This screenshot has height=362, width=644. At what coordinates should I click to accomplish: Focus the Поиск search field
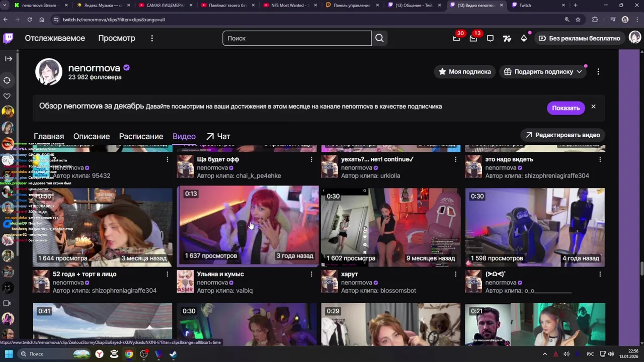pos(297,38)
